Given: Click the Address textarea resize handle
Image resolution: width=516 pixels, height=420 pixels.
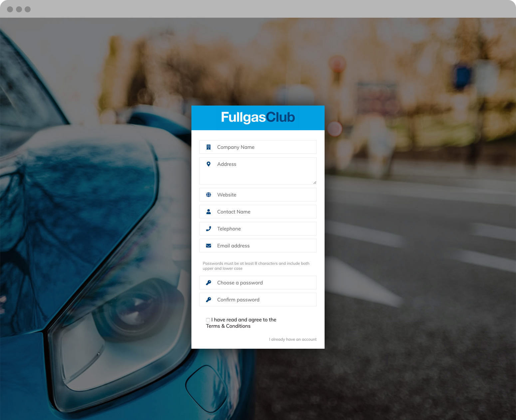Looking at the screenshot, I should [315, 182].
